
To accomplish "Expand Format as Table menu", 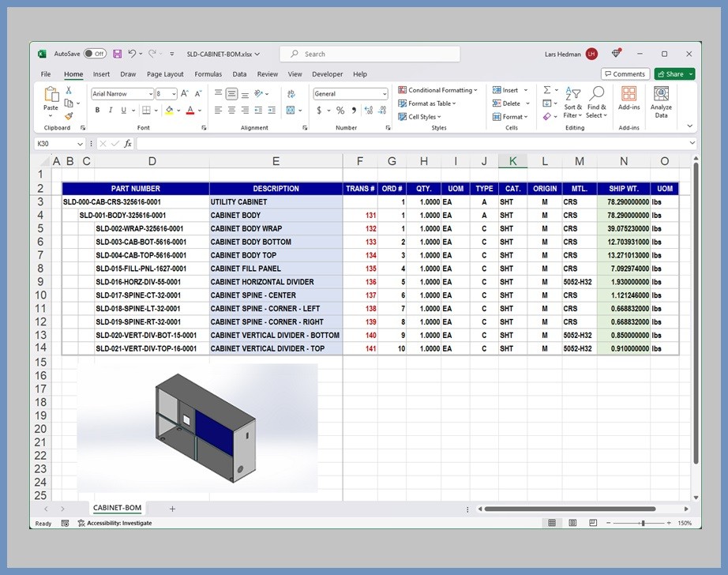I will [x=426, y=103].
